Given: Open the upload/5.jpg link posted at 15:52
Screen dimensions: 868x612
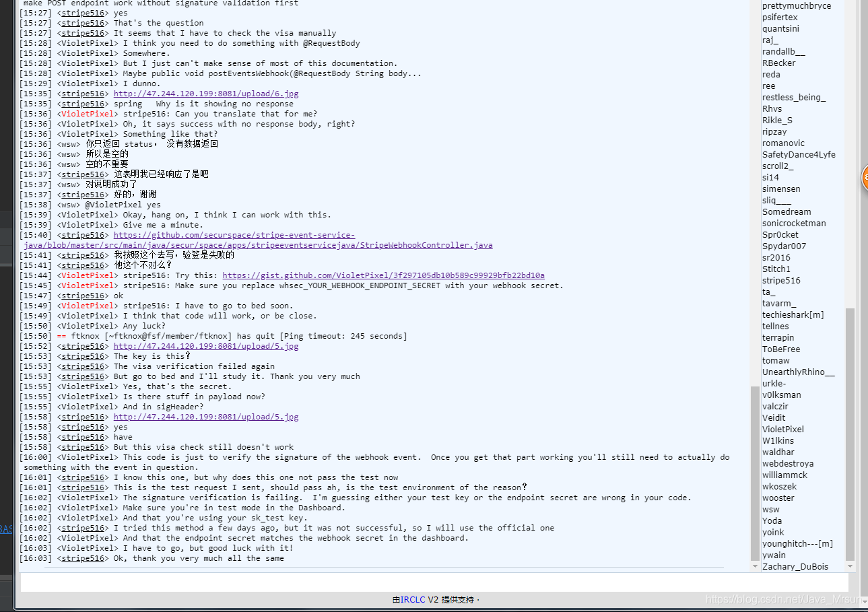Looking at the screenshot, I should (x=206, y=346).
